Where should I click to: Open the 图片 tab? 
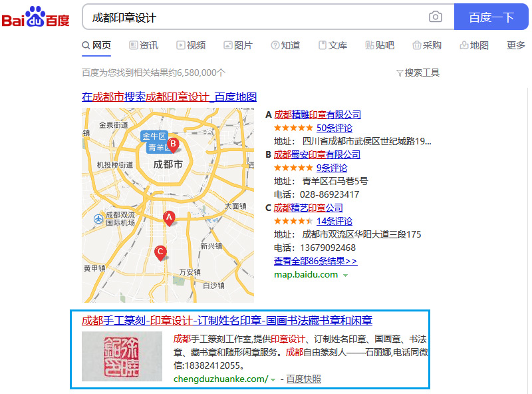(x=238, y=45)
